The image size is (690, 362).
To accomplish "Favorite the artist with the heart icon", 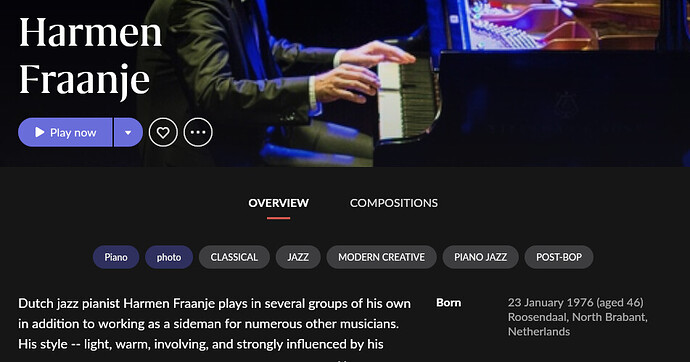I will point(163,132).
